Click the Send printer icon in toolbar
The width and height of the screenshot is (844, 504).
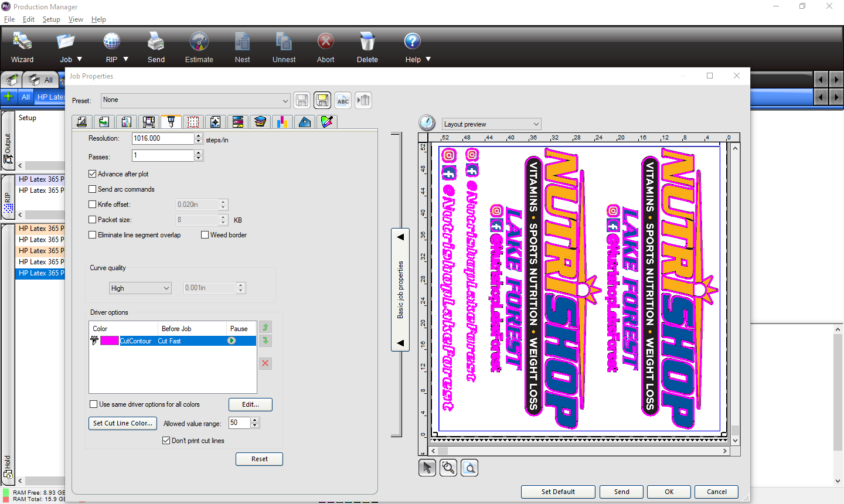coord(156,42)
